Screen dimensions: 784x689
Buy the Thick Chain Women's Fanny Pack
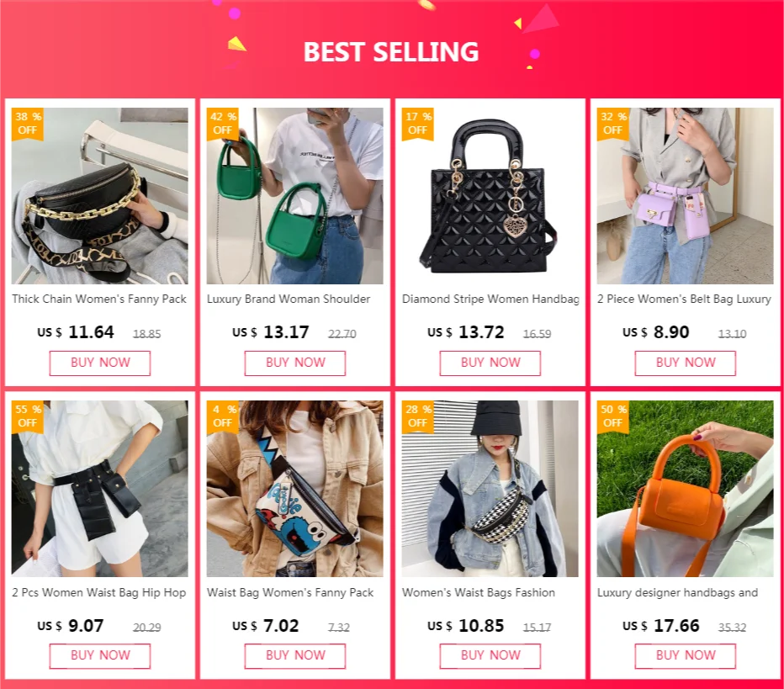100,363
